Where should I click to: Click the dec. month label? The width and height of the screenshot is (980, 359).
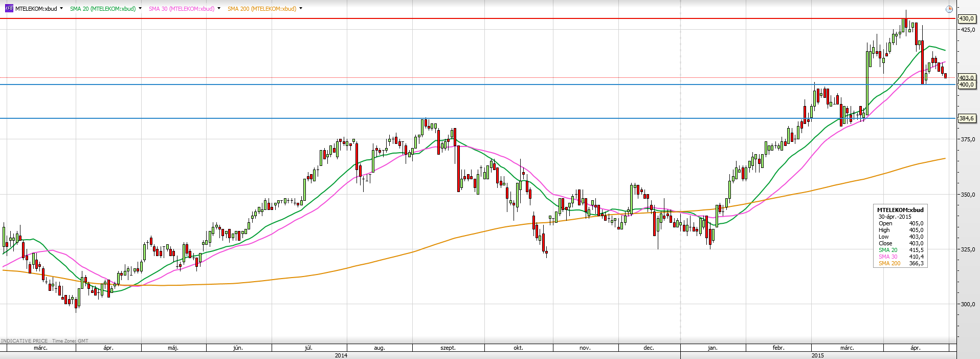pyautogui.click(x=649, y=348)
